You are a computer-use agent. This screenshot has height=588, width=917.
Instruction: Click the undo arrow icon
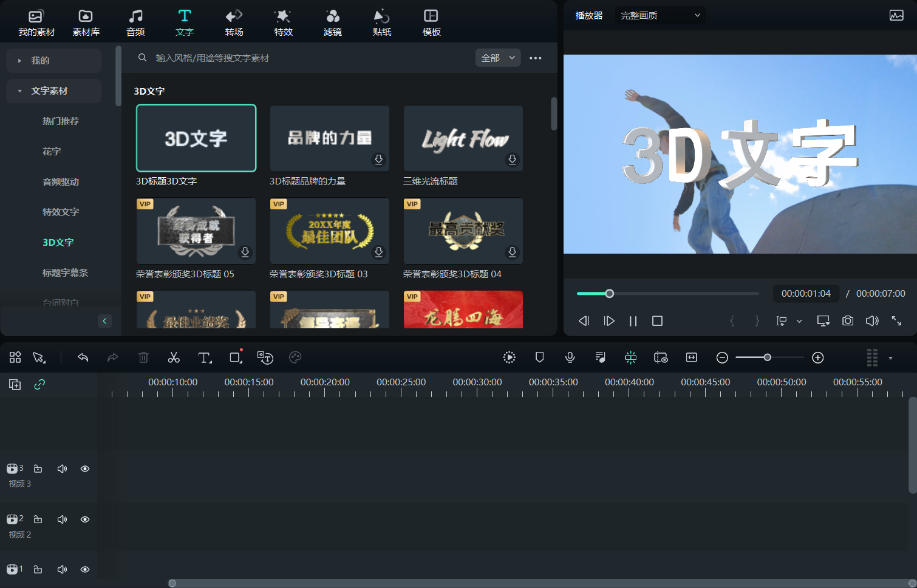pyautogui.click(x=83, y=357)
